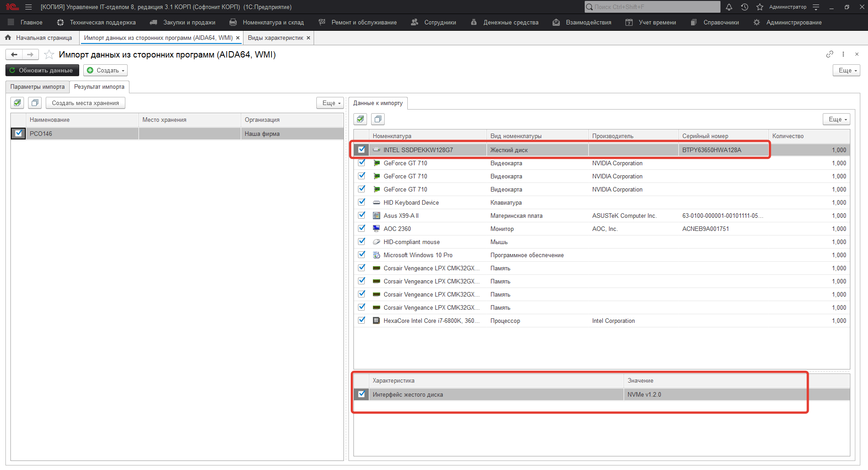Close the Виды характеристик tab

(309, 38)
